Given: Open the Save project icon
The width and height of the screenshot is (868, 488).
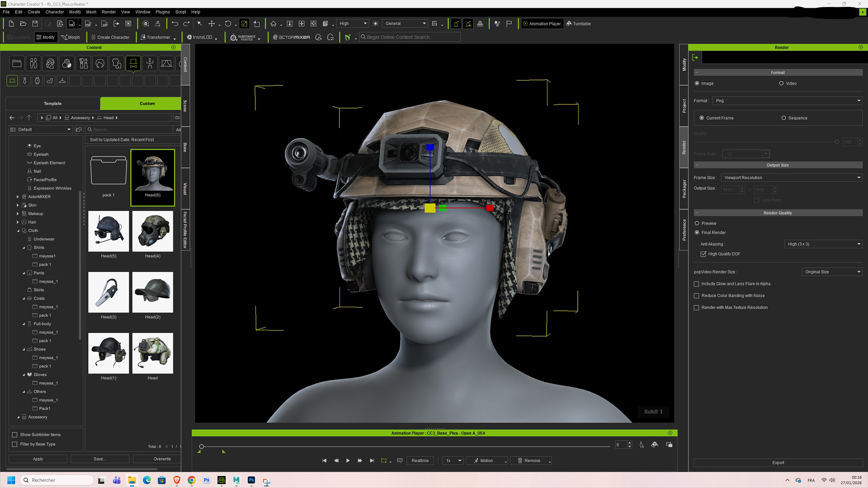Looking at the screenshot, I should tap(35, 23).
